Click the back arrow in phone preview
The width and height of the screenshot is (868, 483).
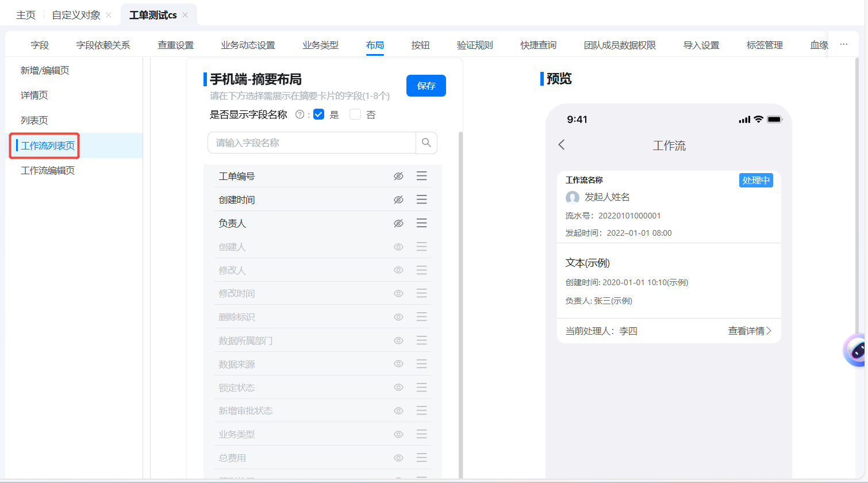562,145
